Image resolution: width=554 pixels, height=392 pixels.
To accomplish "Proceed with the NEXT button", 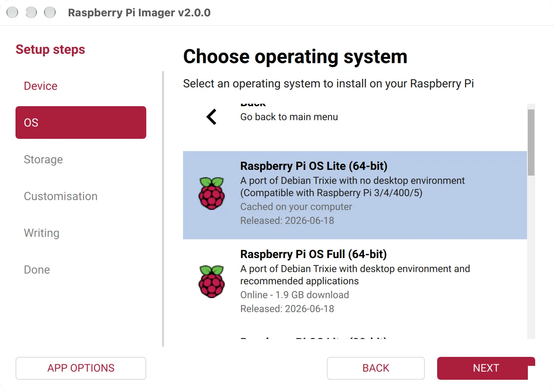I will pos(486,368).
